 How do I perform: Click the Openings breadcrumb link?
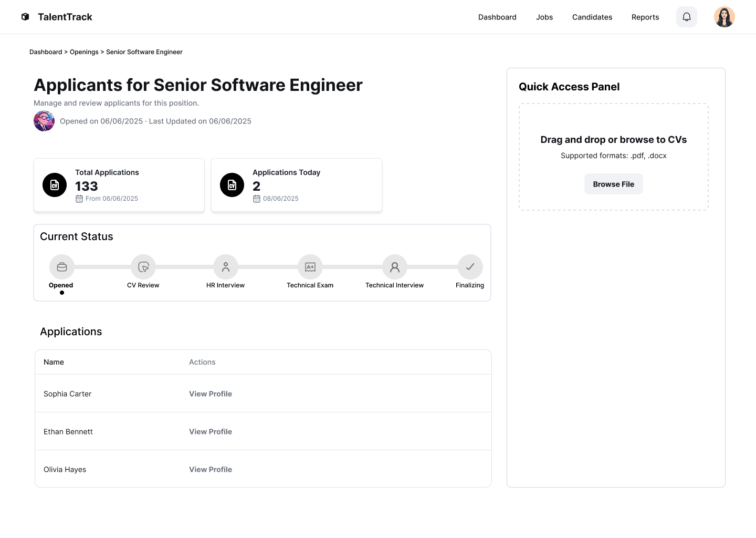pos(84,52)
